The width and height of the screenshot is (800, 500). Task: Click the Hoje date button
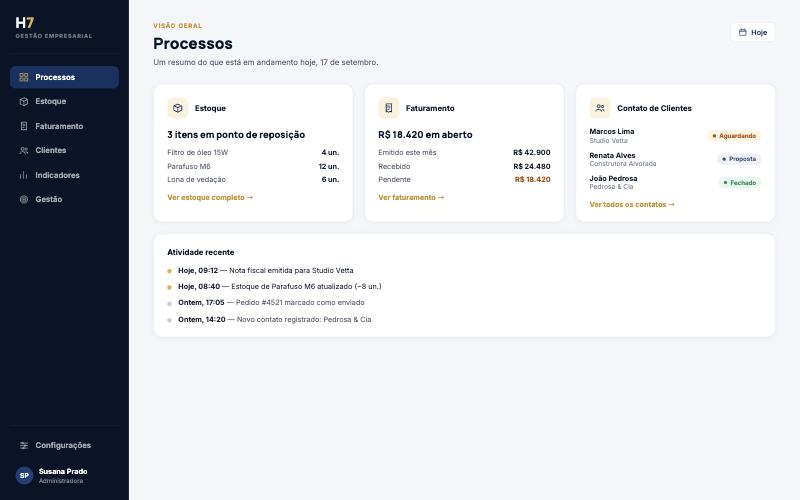click(753, 32)
